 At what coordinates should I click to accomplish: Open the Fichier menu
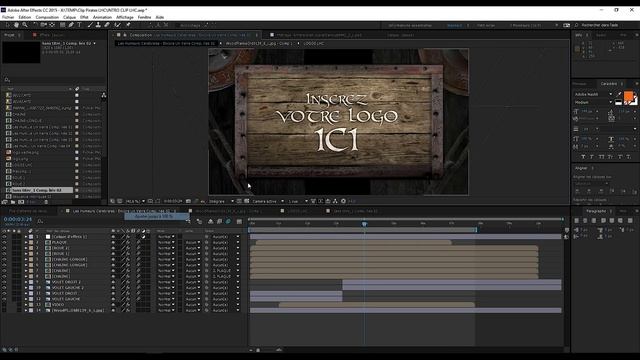(x=8, y=18)
